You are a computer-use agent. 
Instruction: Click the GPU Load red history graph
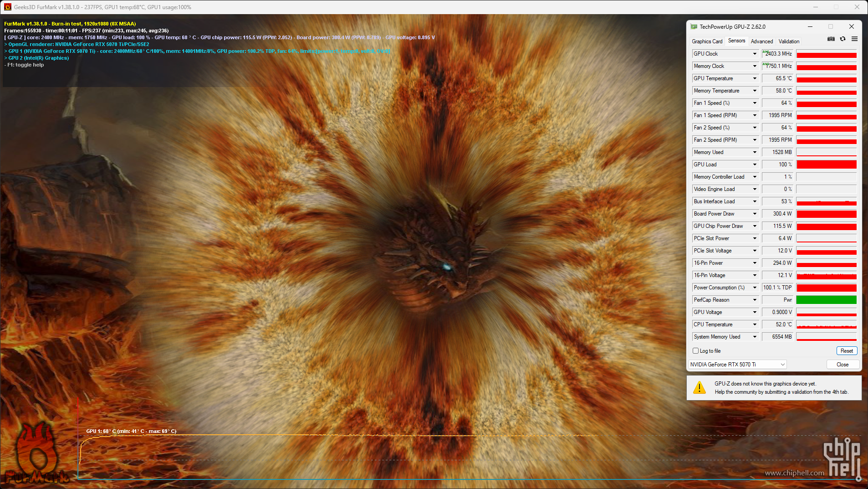[826, 165]
